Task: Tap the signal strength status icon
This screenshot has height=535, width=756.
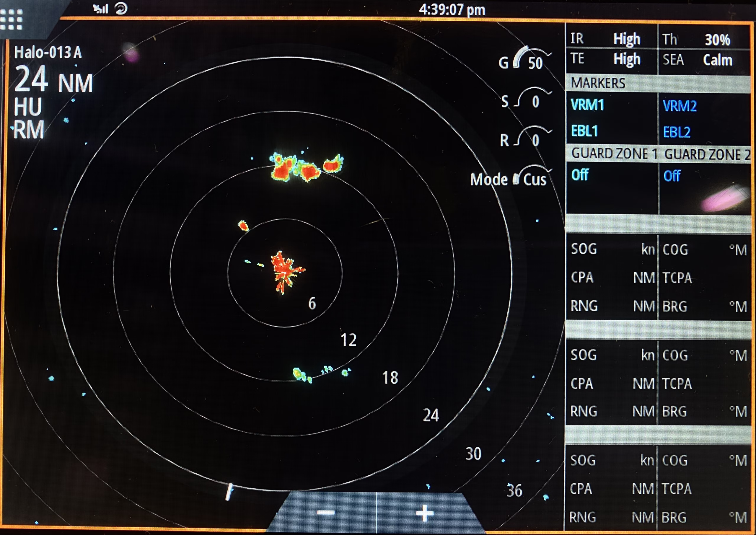Action: [x=100, y=9]
